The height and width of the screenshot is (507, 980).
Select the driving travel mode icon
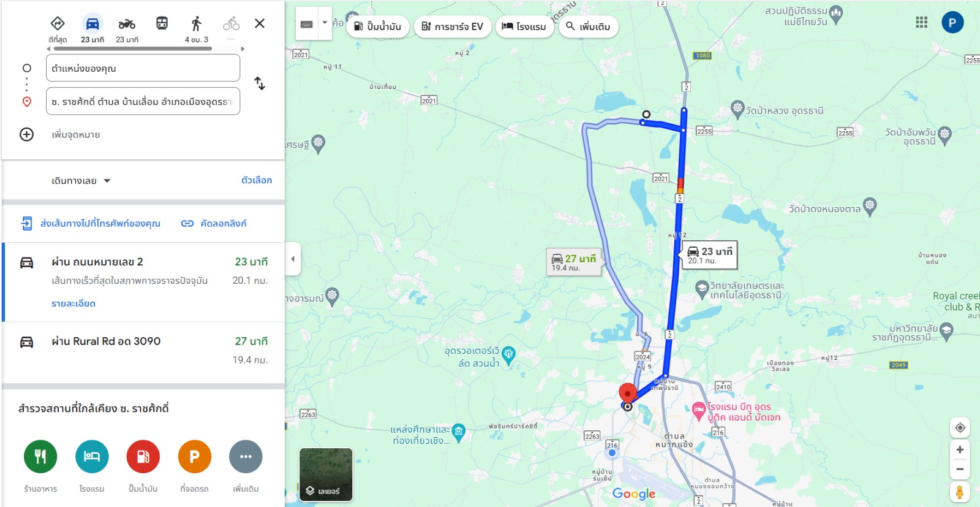pos(92,24)
